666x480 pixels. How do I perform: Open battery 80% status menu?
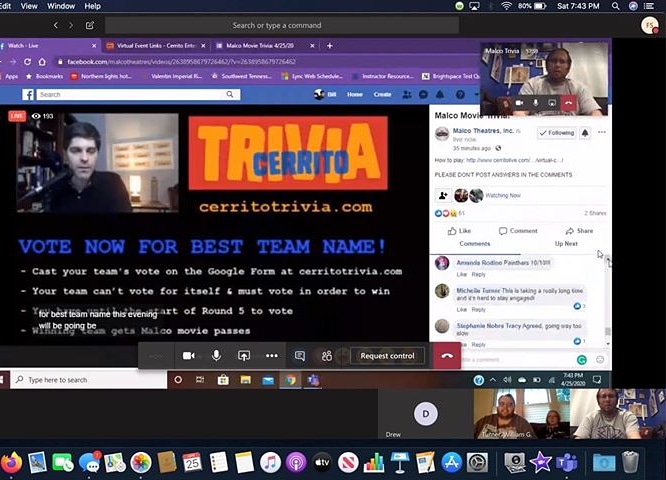tap(531, 6)
